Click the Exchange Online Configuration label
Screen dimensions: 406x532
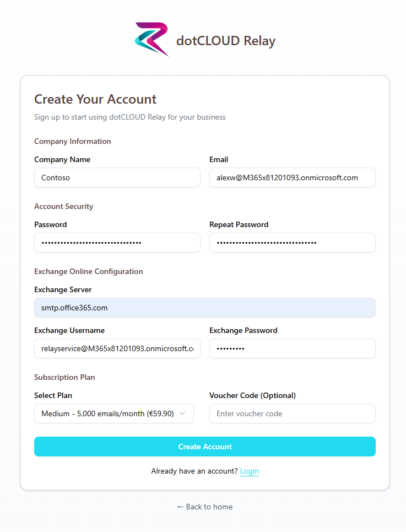(88, 271)
